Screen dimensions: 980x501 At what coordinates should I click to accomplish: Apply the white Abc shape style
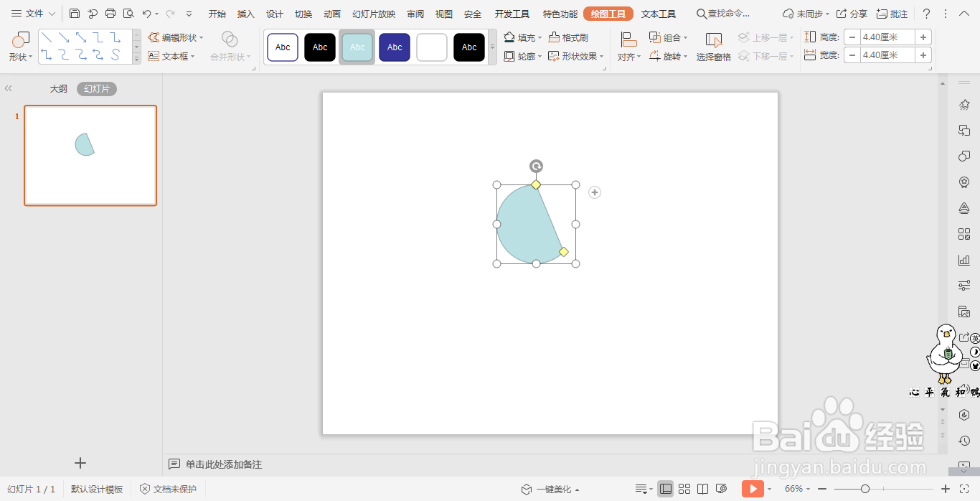(283, 47)
